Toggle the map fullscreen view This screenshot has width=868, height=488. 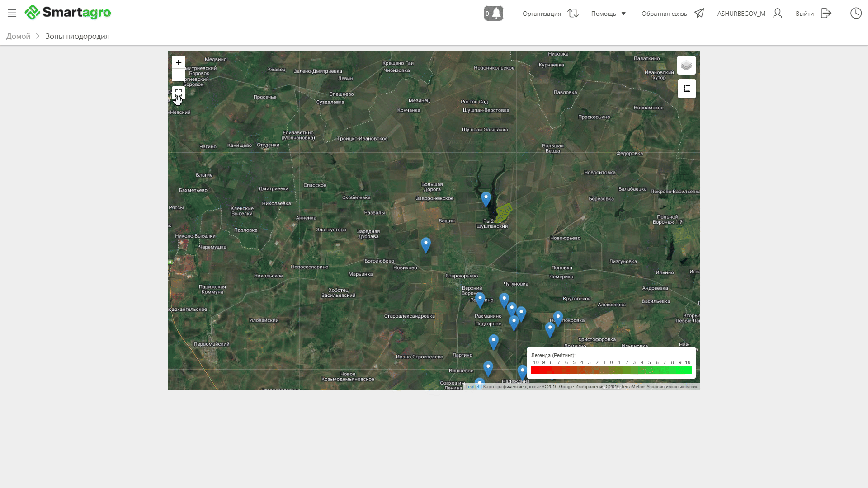click(179, 93)
